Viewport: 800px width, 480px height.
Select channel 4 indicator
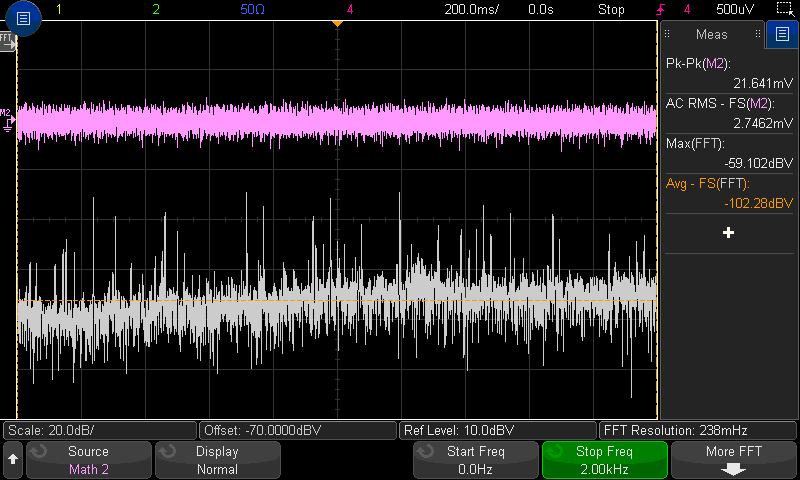click(x=349, y=9)
